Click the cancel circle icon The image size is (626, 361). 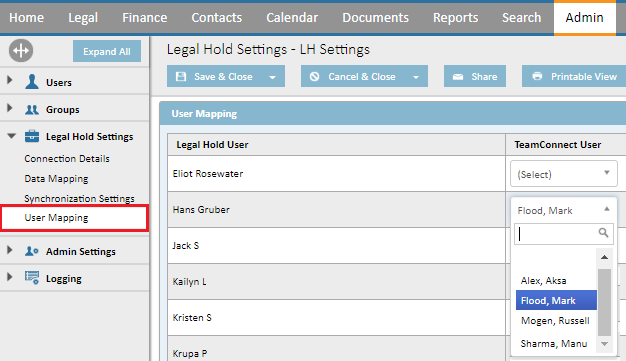315,76
